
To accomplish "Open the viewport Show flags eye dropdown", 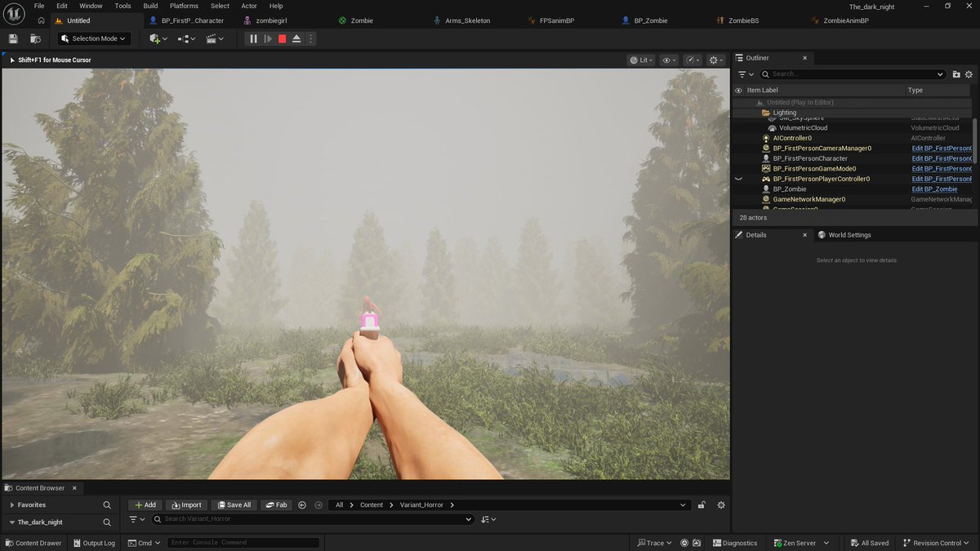I will 669,60.
